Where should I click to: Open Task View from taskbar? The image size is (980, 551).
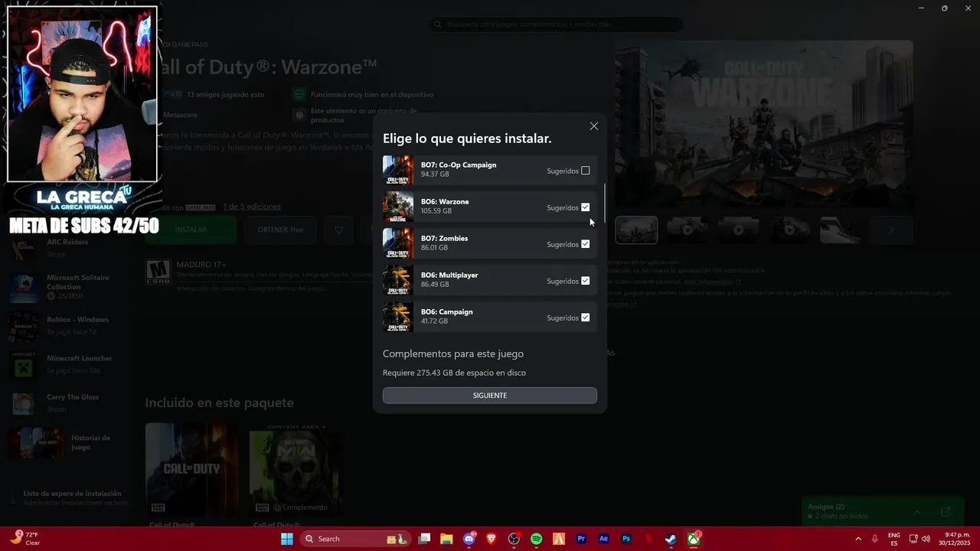[x=424, y=539]
